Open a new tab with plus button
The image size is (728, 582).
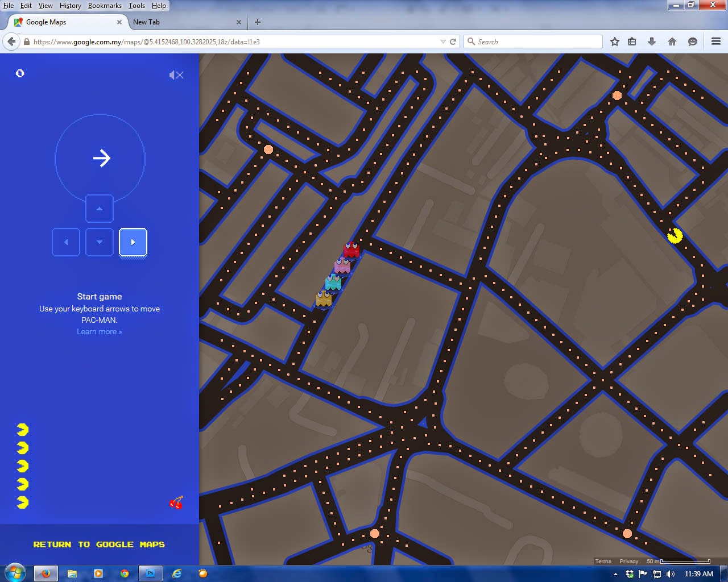[258, 22]
